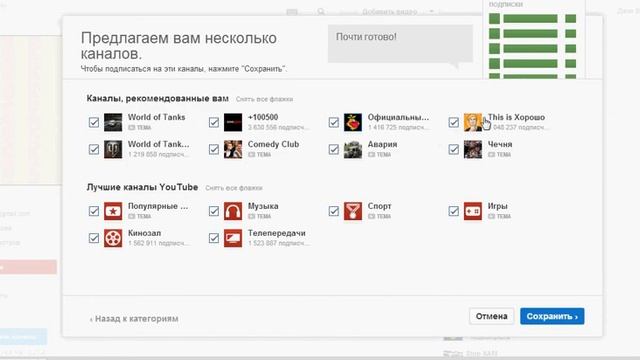Click the Чечня topic thumbnail
Screen dimensions: 640x360
(x=473, y=149)
